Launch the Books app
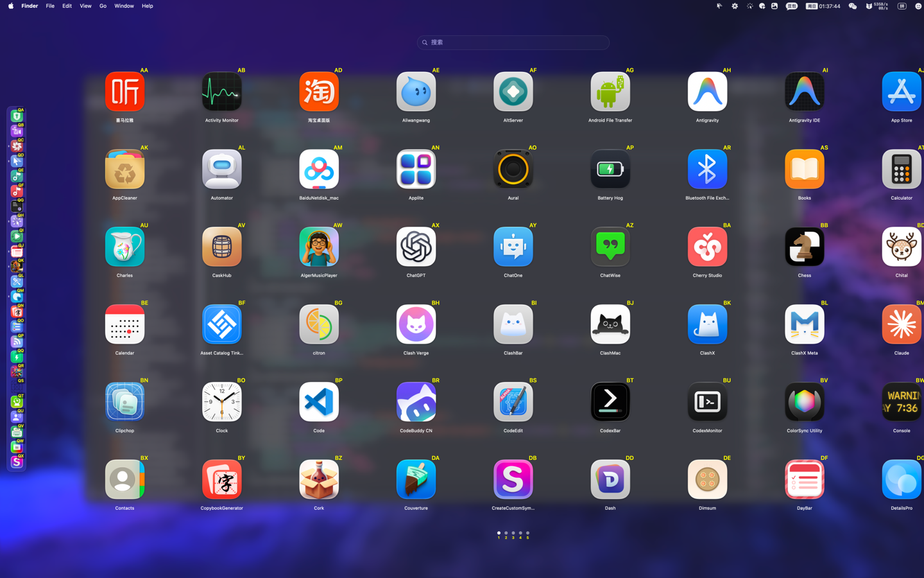The width and height of the screenshot is (924, 578). tap(804, 170)
